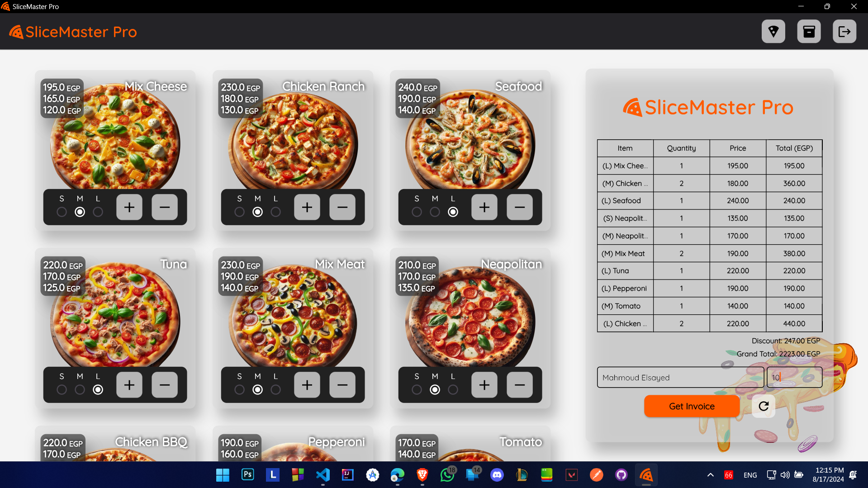Viewport: 868px width, 488px height.
Task: Open WhatsApp from the taskbar
Action: 447,474
